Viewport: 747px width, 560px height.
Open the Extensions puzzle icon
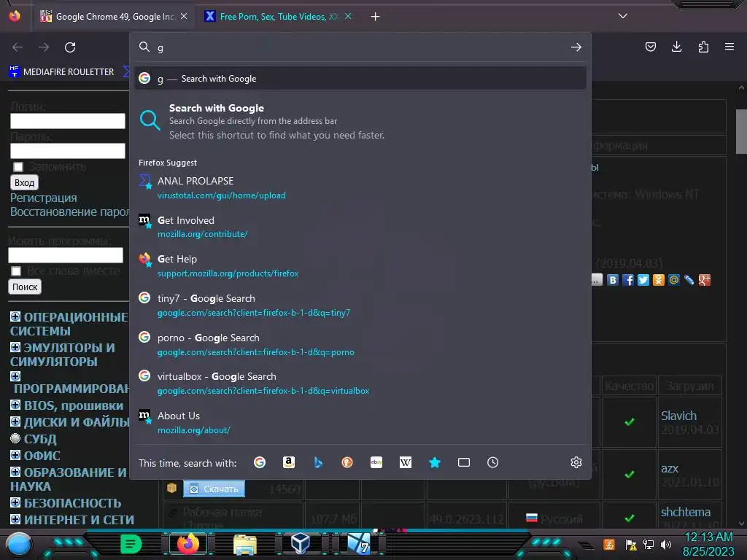703,47
